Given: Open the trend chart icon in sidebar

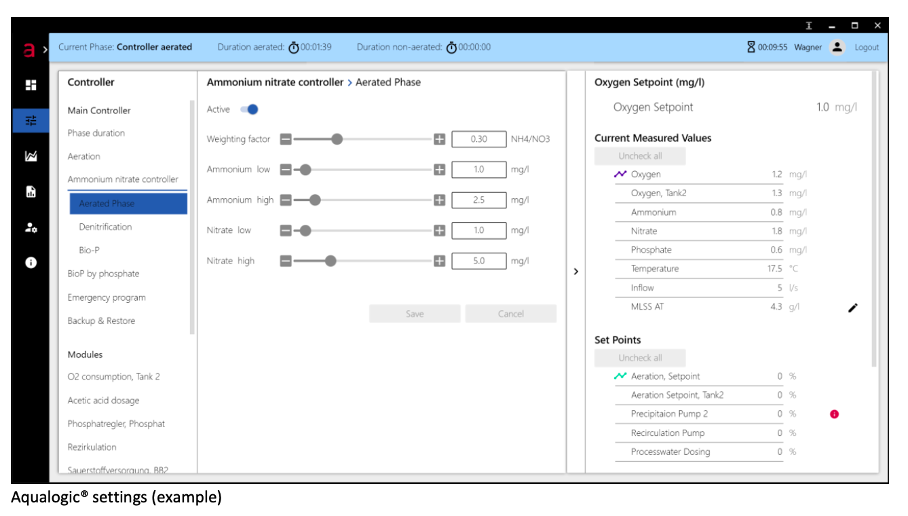Looking at the screenshot, I should [x=31, y=156].
